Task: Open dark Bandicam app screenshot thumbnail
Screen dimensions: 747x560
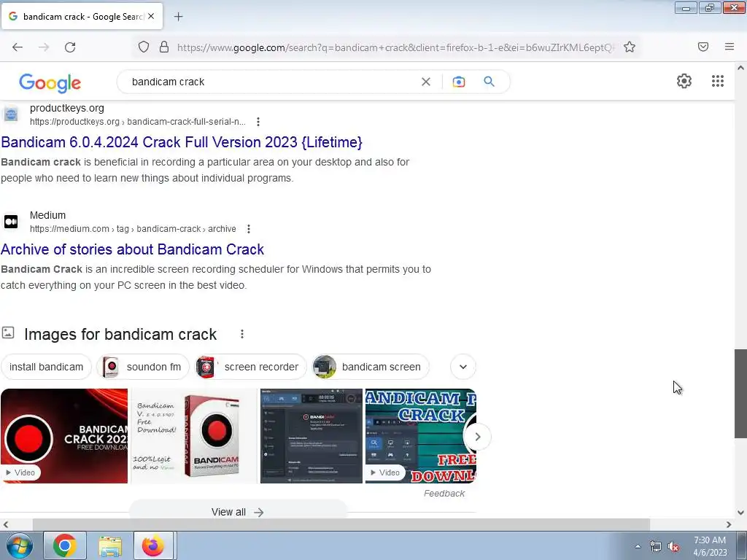Action: pyautogui.click(x=311, y=436)
